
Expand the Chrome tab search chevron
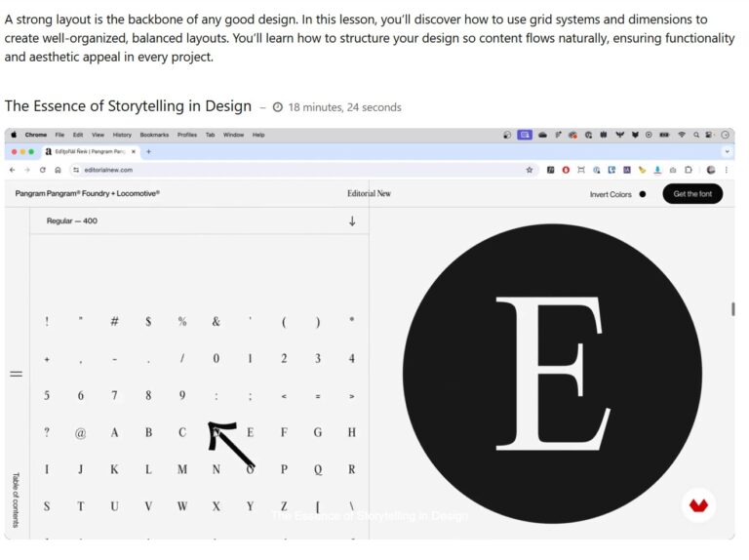pyautogui.click(x=727, y=152)
